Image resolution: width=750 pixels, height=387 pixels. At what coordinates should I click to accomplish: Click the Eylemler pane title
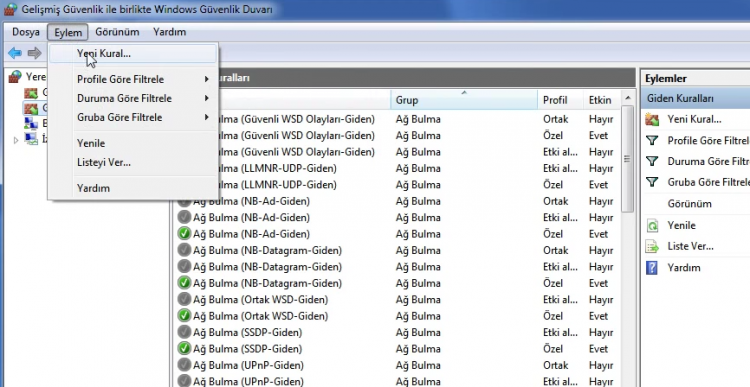(666, 78)
